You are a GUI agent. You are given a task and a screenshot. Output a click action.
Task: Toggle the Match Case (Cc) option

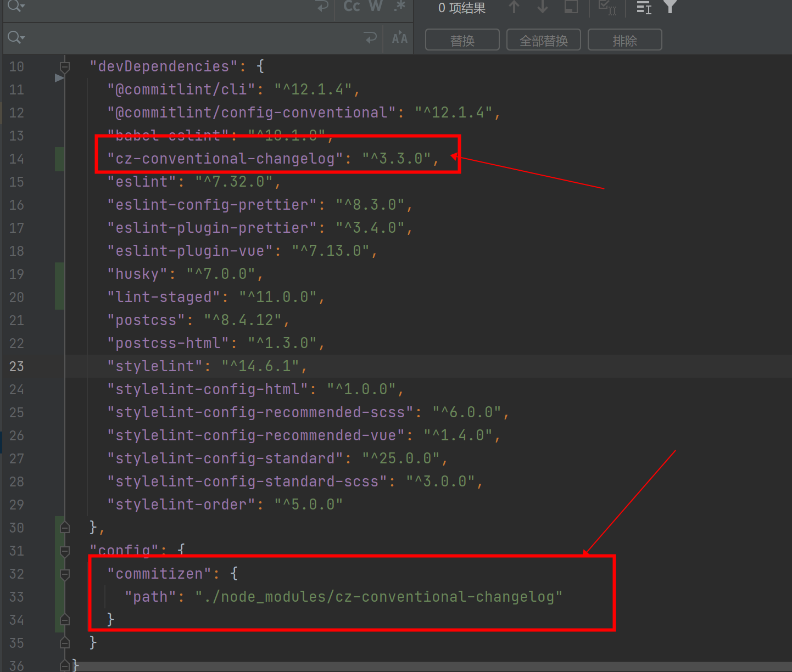coord(350,7)
